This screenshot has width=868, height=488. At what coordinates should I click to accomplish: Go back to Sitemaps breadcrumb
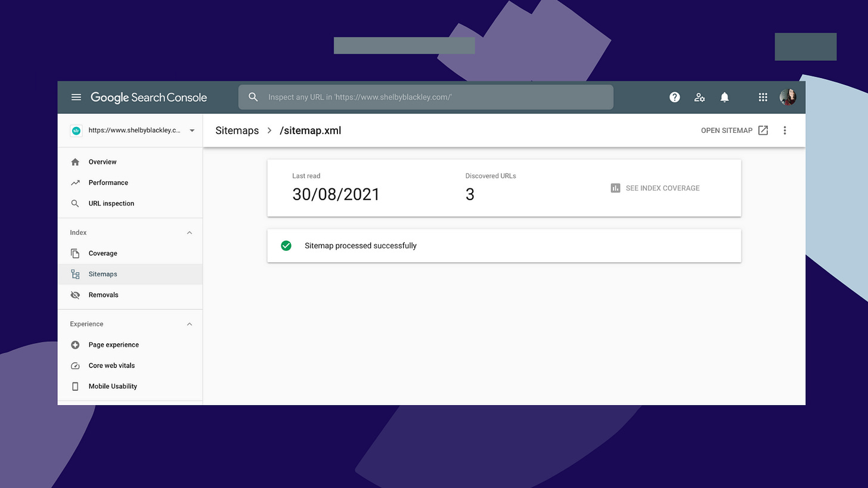coord(237,130)
